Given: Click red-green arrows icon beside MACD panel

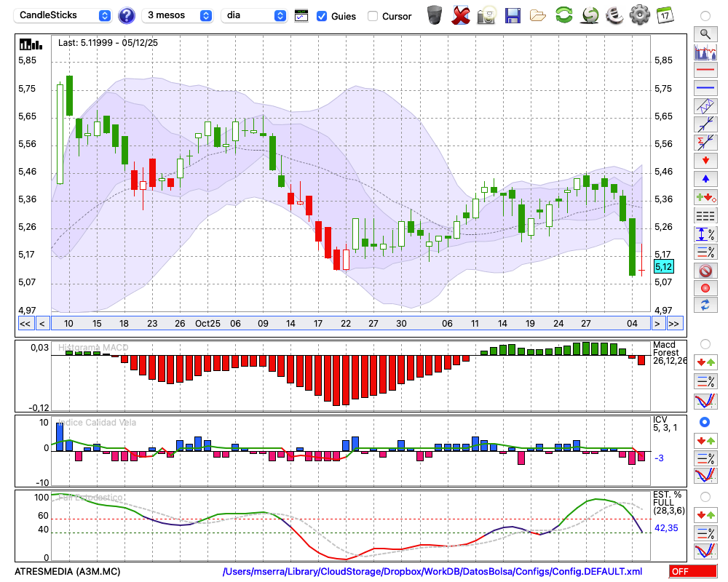Looking at the screenshot, I should pos(705,362).
